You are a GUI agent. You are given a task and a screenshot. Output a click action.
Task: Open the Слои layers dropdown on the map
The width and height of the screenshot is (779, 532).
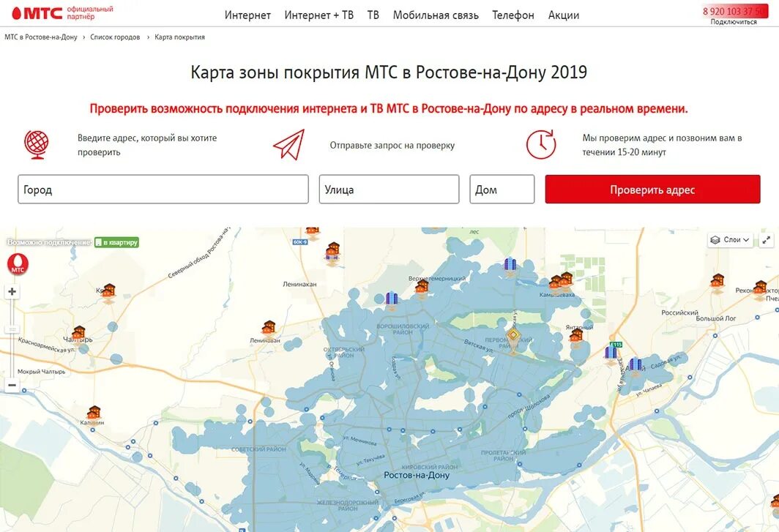click(x=730, y=240)
